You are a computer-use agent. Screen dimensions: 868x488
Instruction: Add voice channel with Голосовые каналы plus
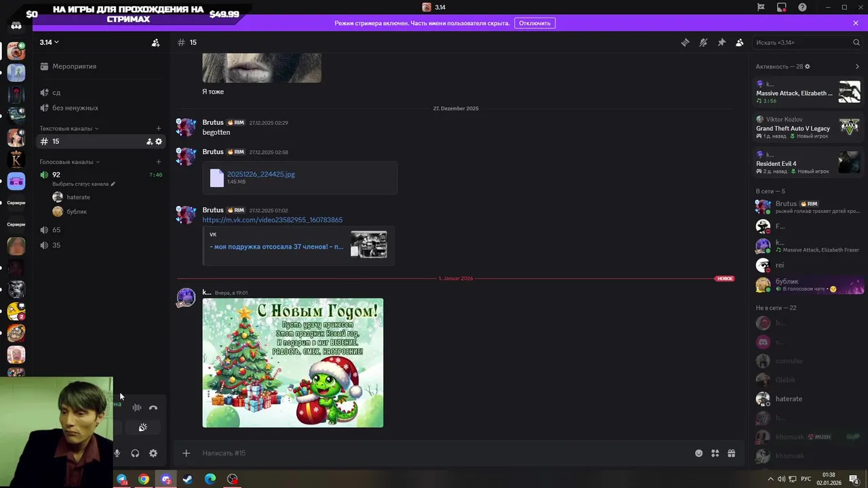159,162
